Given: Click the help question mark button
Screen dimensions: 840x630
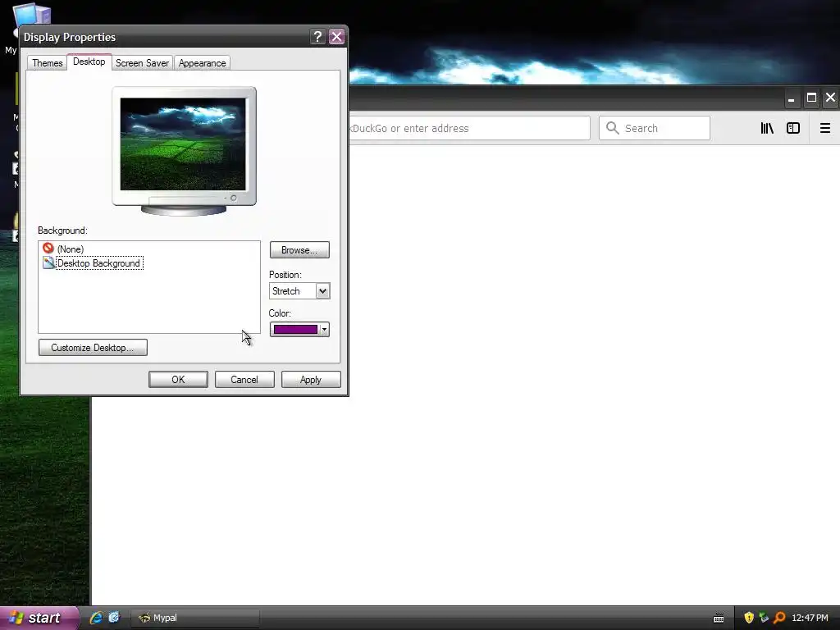Looking at the screenshot, I should click(317, 36).
